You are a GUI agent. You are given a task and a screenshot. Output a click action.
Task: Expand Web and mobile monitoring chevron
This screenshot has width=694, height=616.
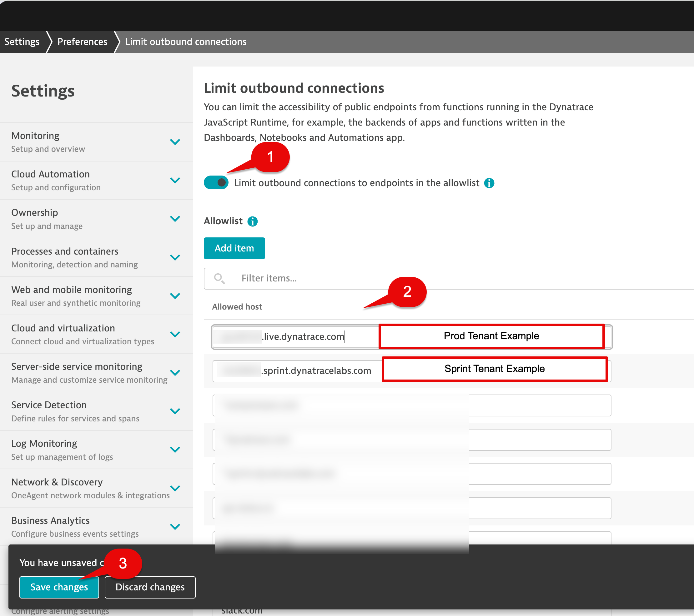[x=175, y=296]
